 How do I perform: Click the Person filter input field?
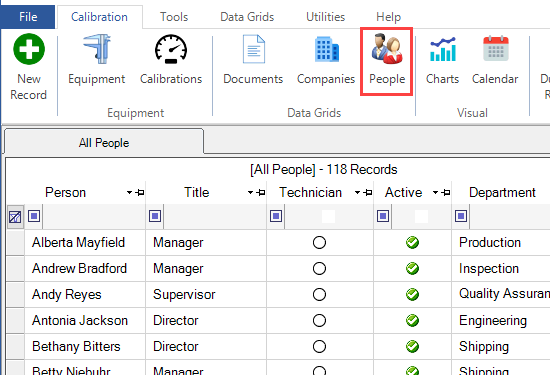pos(94,216)
